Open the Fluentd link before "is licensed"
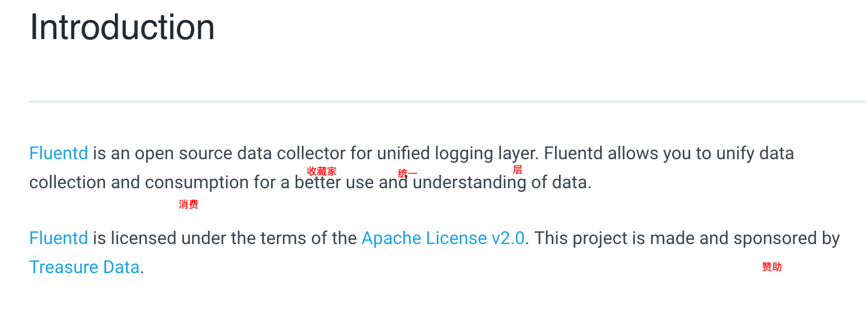 (x=59, y=238)
